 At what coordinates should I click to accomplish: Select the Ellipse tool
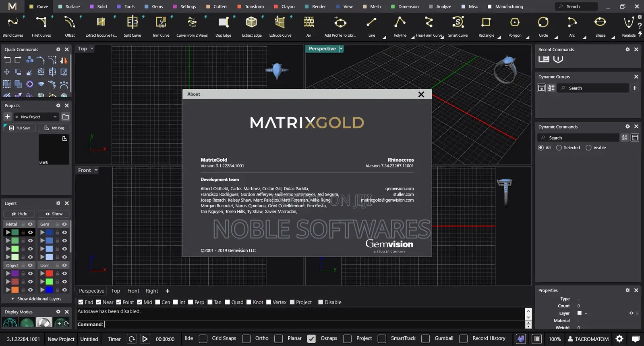click(x=600, y=27)
